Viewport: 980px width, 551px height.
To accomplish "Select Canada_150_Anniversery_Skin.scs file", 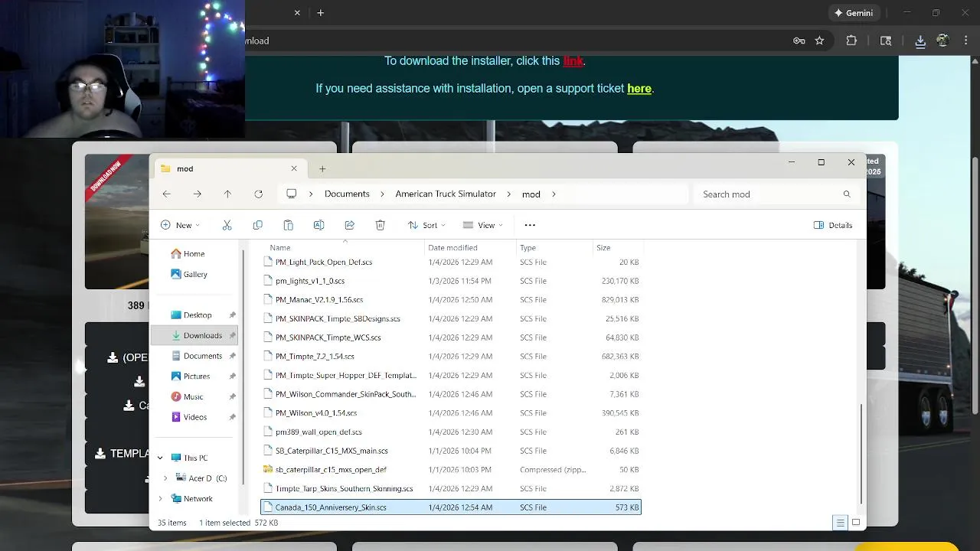I will pyautogui.click(x=451, y=507).
